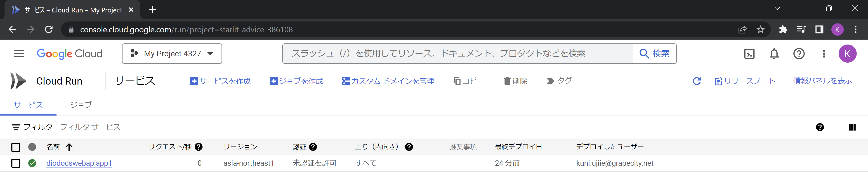This screenshot has height=182, width=868.
Task: Open the tab search chevron in title bar
Action: (777, 9)
